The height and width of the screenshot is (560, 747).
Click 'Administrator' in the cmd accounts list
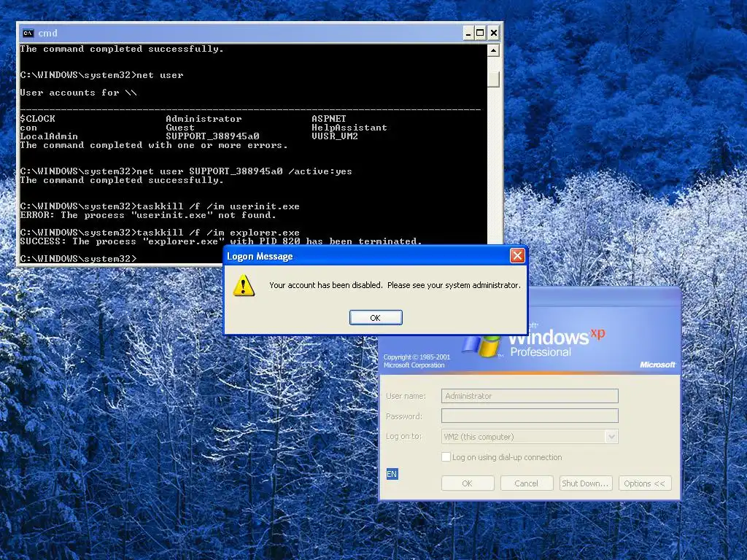[204, 119]
